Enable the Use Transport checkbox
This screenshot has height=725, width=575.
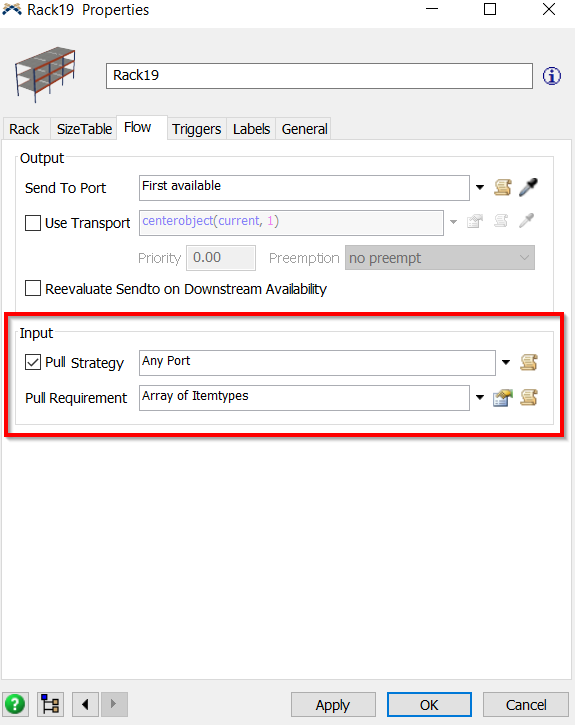pos(33,223)
